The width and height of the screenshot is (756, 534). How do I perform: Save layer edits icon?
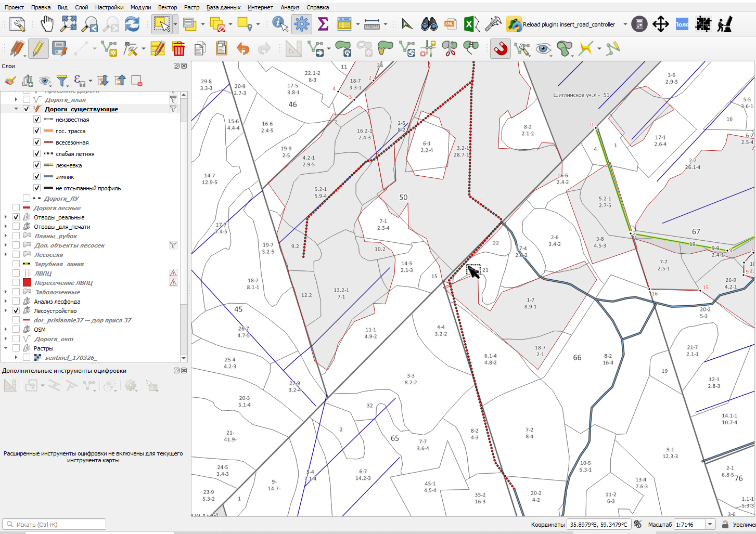click(59, 48)
